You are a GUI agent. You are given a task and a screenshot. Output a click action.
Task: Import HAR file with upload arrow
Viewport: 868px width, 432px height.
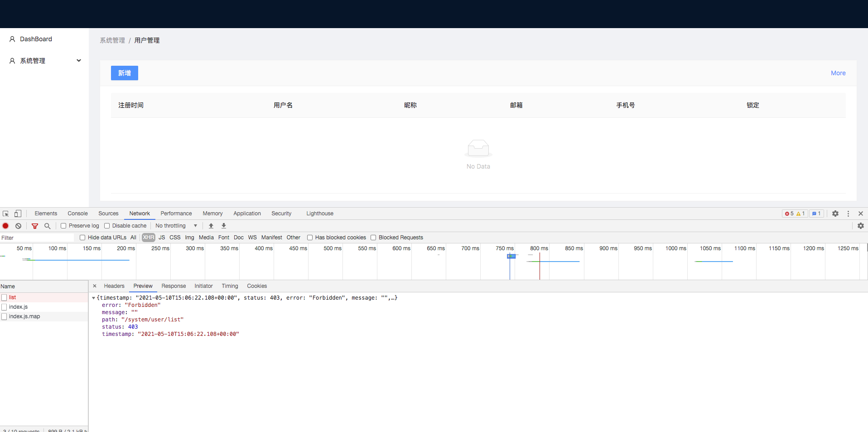pos(211,226)
